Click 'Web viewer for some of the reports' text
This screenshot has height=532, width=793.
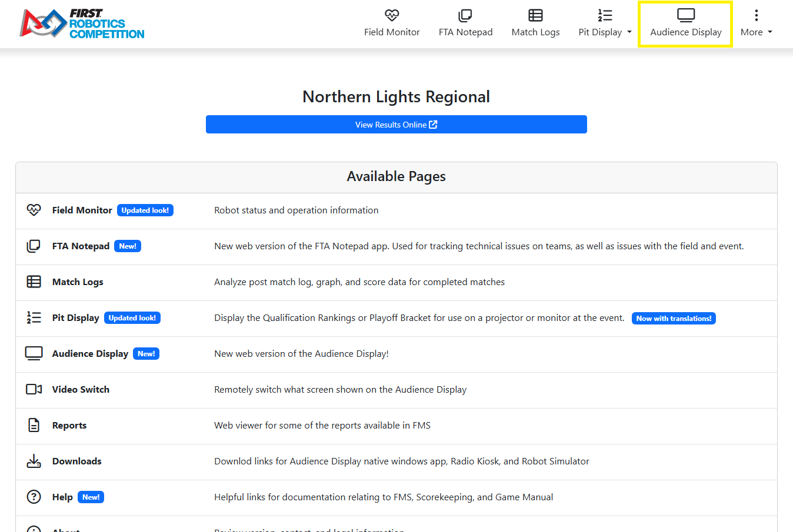click(x=322, y=425)
